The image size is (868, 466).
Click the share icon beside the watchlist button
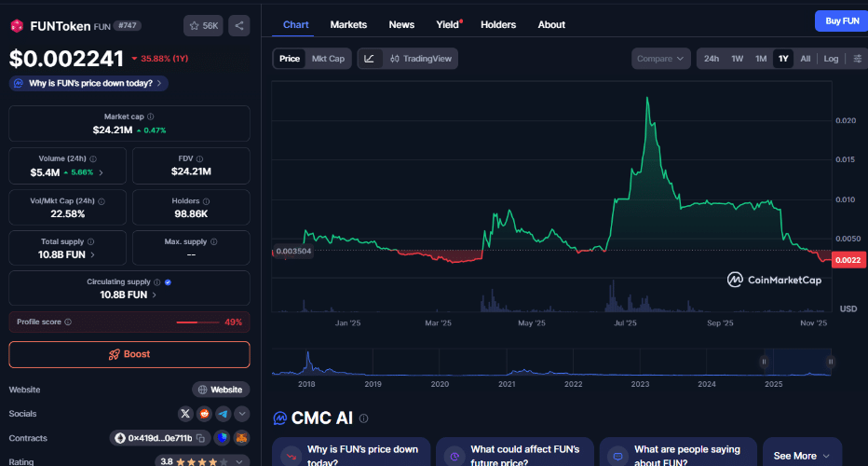click(x=238, y=26)
